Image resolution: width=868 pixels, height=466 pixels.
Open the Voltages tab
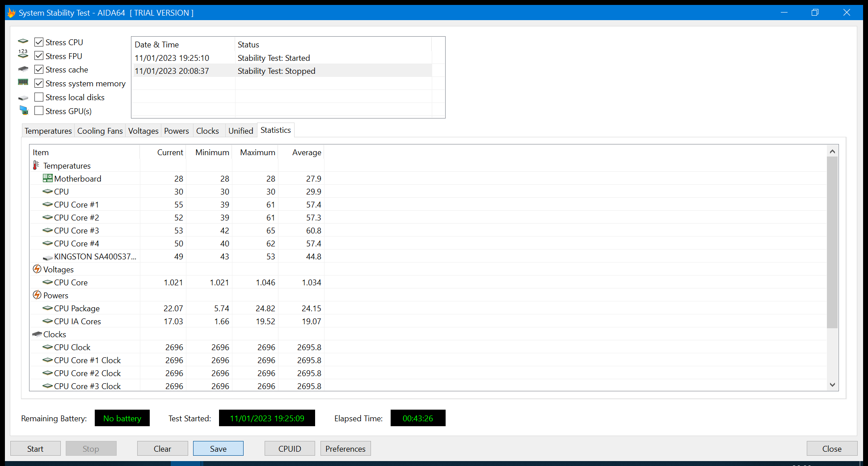tap(143, 131)
